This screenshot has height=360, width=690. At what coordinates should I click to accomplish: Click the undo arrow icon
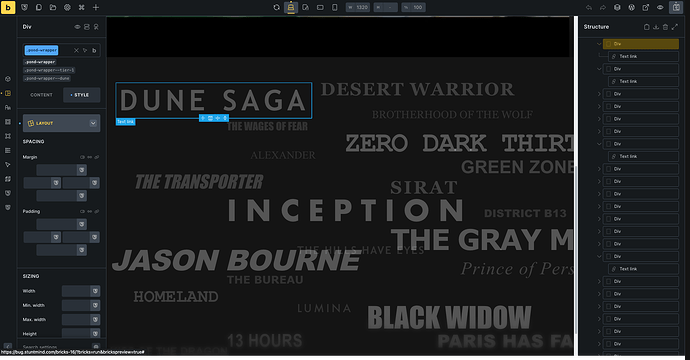589,7
